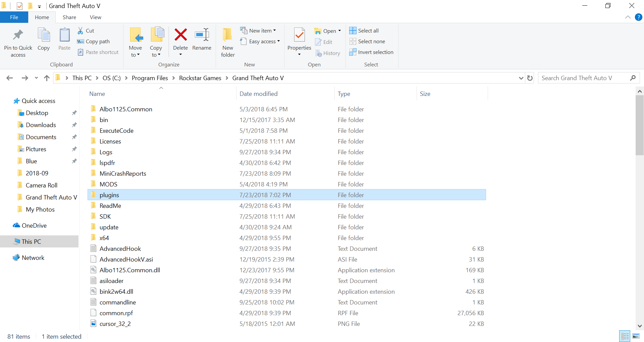Click the Rename icon in Organize group
This screenshot has height=342, width=644.
pos(202,35)
